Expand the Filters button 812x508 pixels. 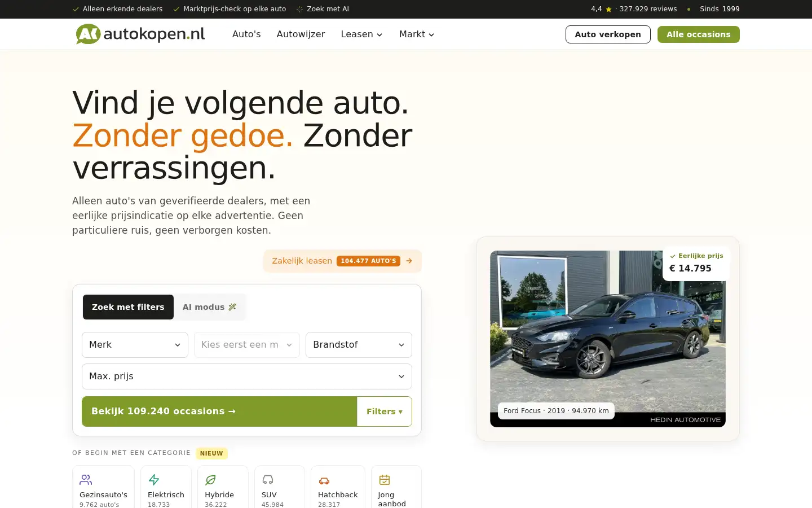(385, 411)
